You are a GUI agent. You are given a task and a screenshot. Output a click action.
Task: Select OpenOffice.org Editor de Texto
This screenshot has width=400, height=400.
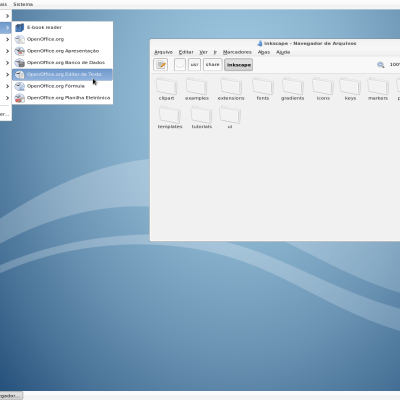coord(62,74)
